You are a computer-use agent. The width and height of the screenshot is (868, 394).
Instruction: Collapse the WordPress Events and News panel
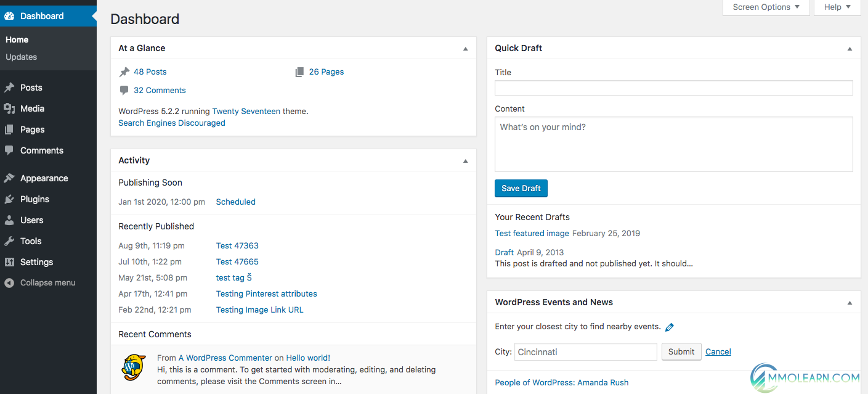850,303
